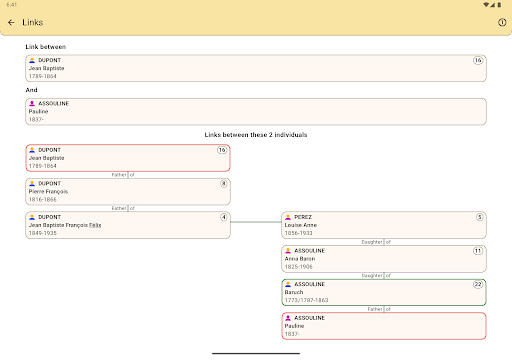Tap the battery status icon

(499, 5)
